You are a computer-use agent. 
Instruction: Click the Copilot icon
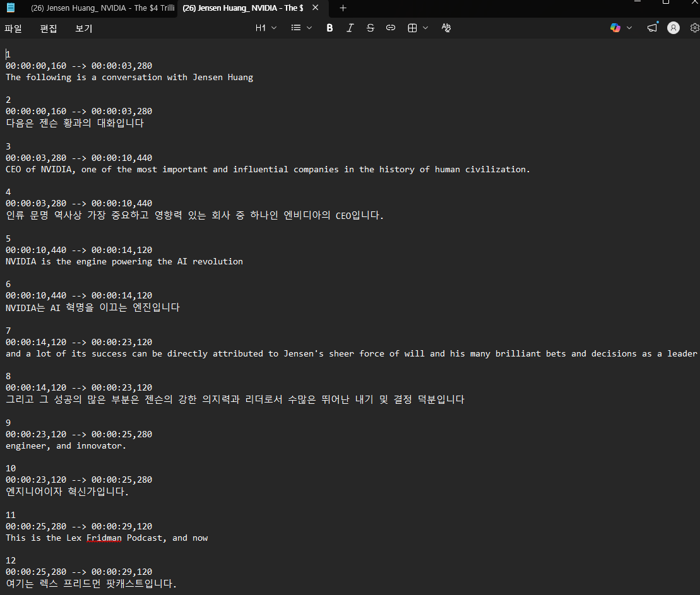point(615,28)
